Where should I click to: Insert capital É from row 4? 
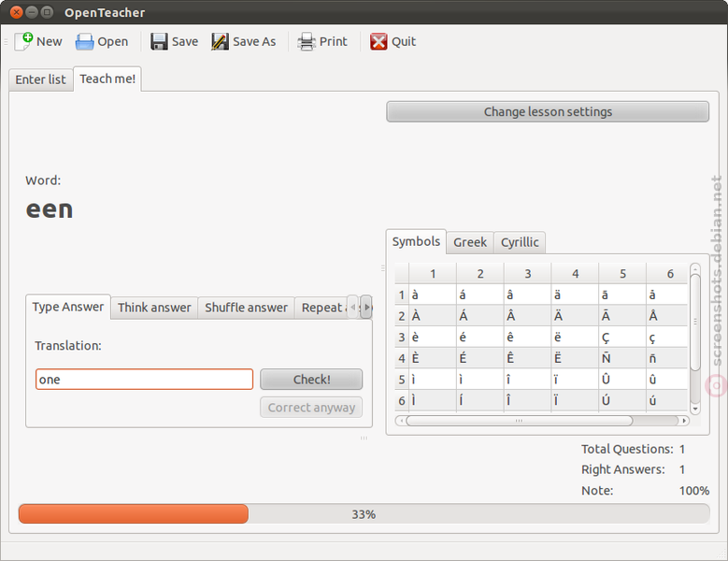(x=480, y=358)
